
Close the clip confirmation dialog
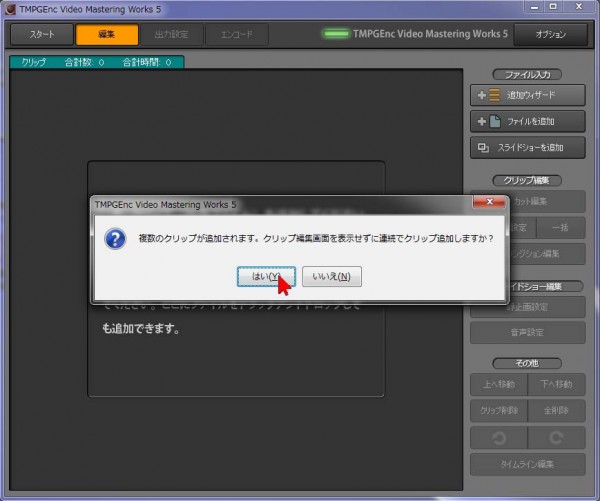(x=487, y=203)
